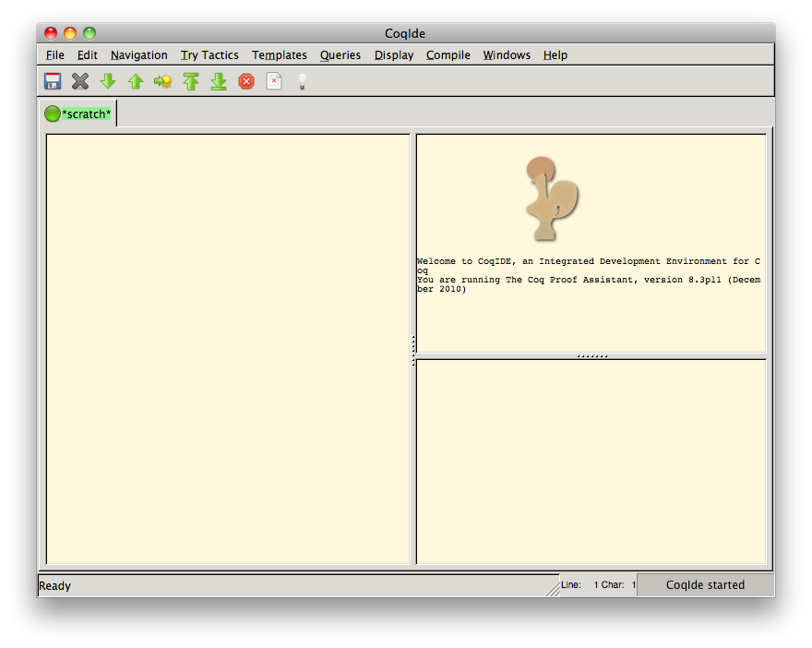812x648 pixels.
Task: Click the Go to end icon
Action: pos(219,81)
